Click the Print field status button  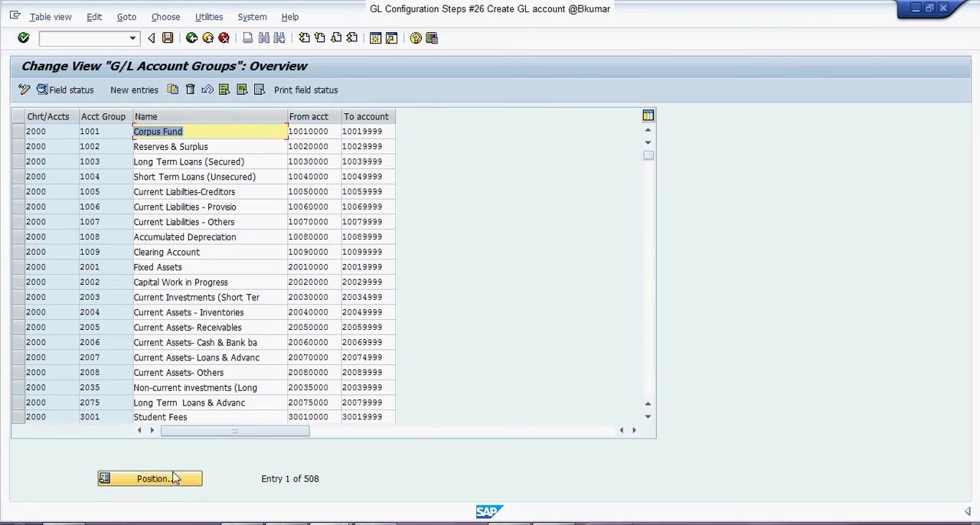(305, 90)
